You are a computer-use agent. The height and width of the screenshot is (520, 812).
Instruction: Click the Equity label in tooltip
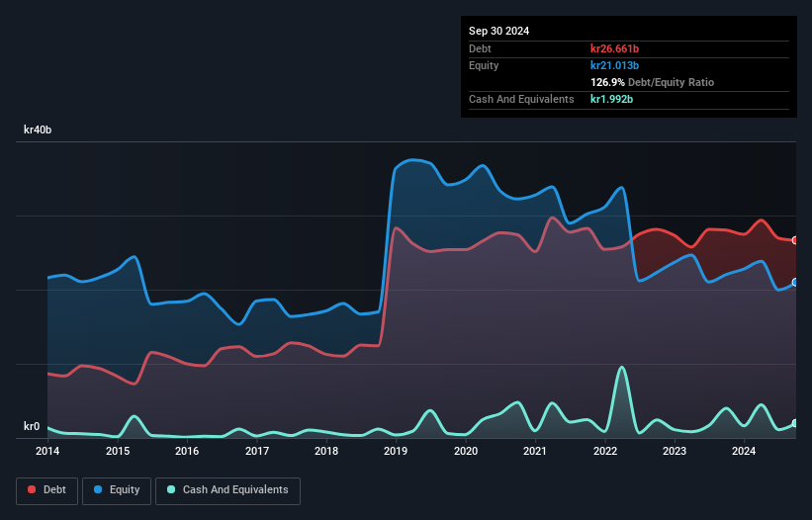[x=484, y=65]
